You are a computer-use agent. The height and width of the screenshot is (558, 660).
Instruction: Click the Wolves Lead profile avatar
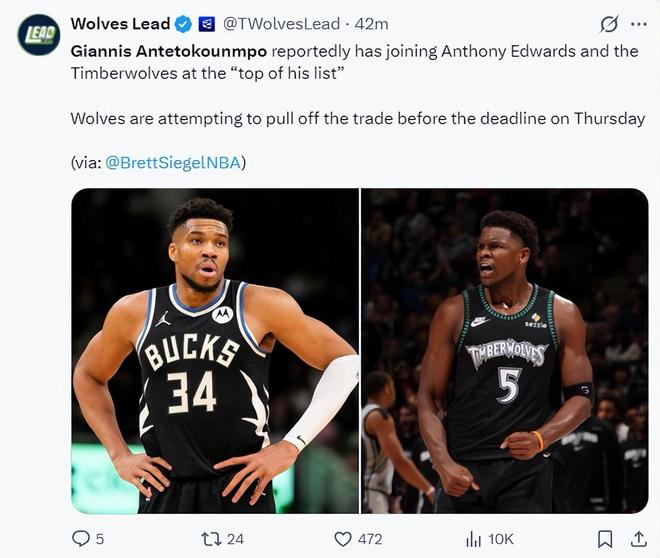pos(37,34)
